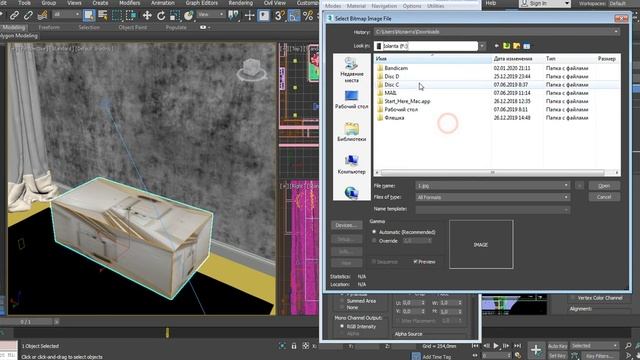This screenshot has height=360, width=640.
Task: Select Vertex Color Channel radio button
Action: pyautogui.click(x=573, y=298)
